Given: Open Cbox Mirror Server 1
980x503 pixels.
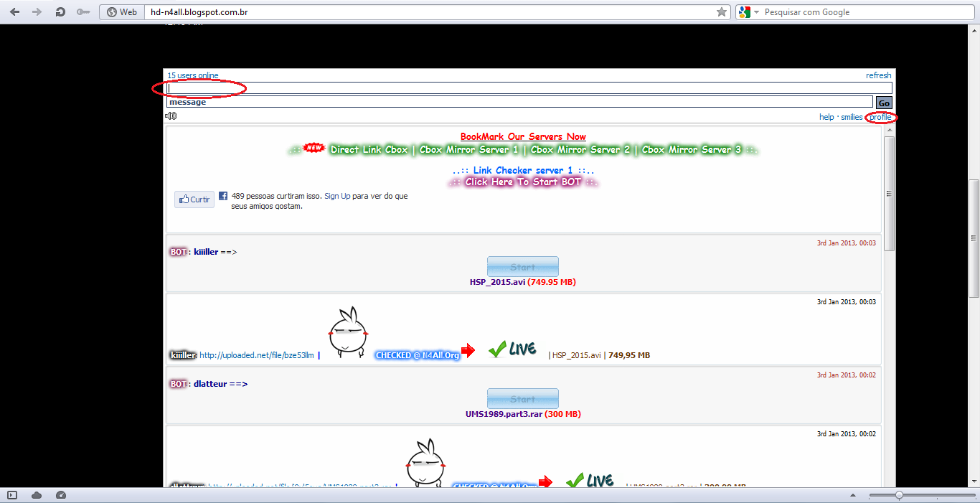Looking at the screenshot, I should click(469, 150).
